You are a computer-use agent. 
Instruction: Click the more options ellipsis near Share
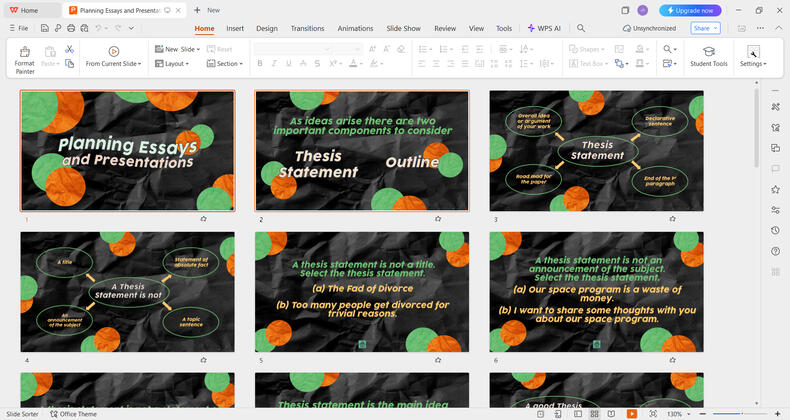(760, 28)
